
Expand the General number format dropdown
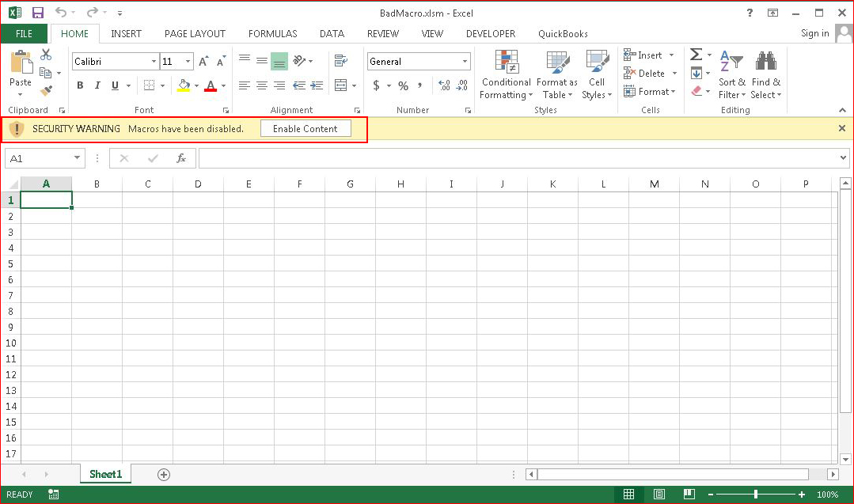pos(465,62)
